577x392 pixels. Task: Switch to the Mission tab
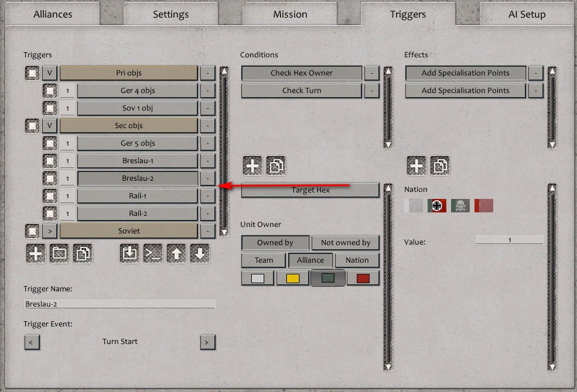pyautogui.click(x=289, y=13)
